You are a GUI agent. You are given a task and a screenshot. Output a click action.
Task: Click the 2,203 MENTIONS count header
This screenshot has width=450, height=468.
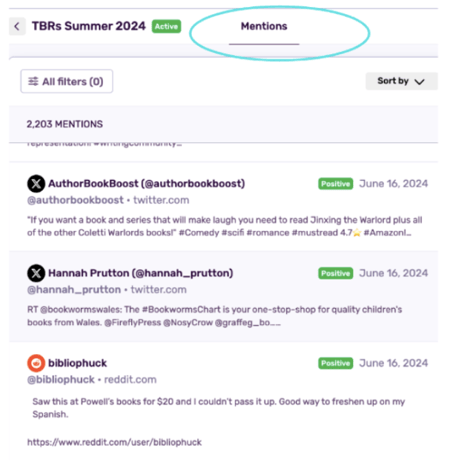tap(65, 124)
